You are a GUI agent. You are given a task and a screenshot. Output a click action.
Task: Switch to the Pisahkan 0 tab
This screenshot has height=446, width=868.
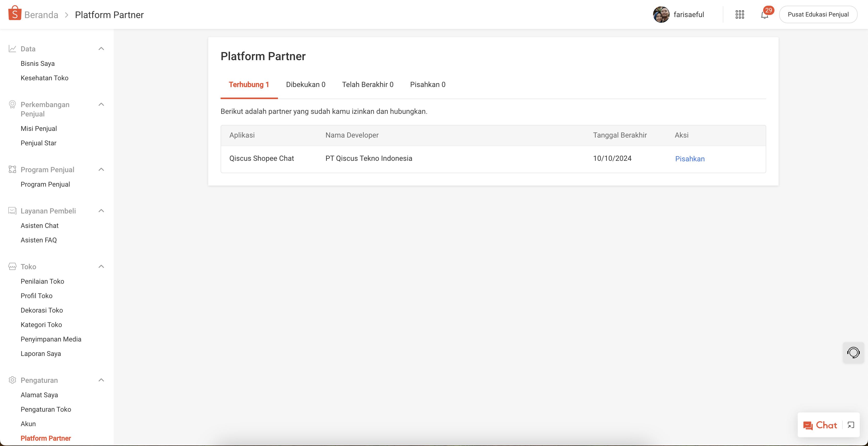428,84
